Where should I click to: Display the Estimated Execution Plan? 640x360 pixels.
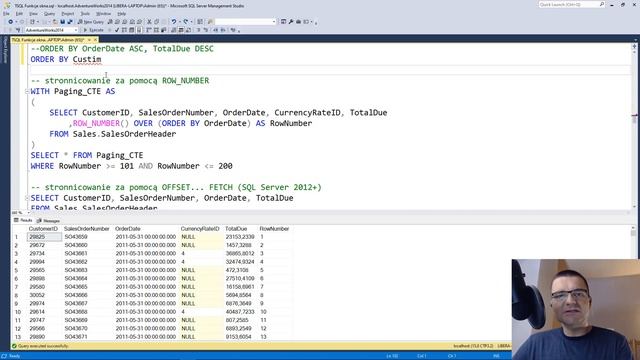(124, 30)
